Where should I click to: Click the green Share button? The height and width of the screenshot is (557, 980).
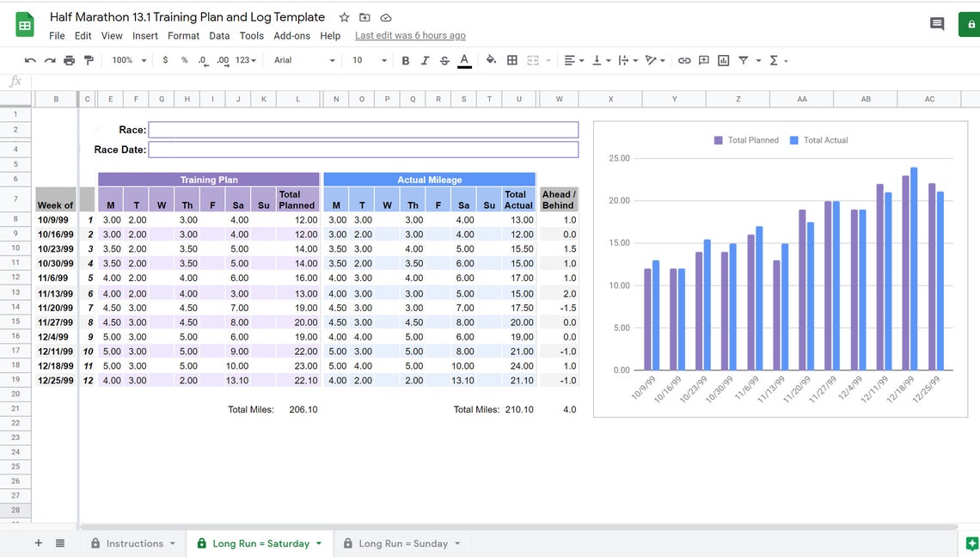(970, 25)
